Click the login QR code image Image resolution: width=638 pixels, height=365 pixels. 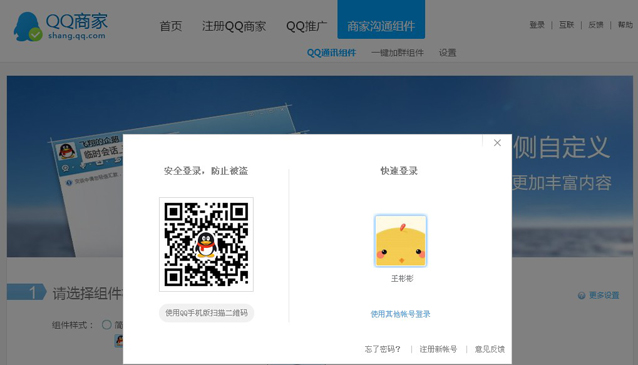pyautogui.click(x=206, y=244)
